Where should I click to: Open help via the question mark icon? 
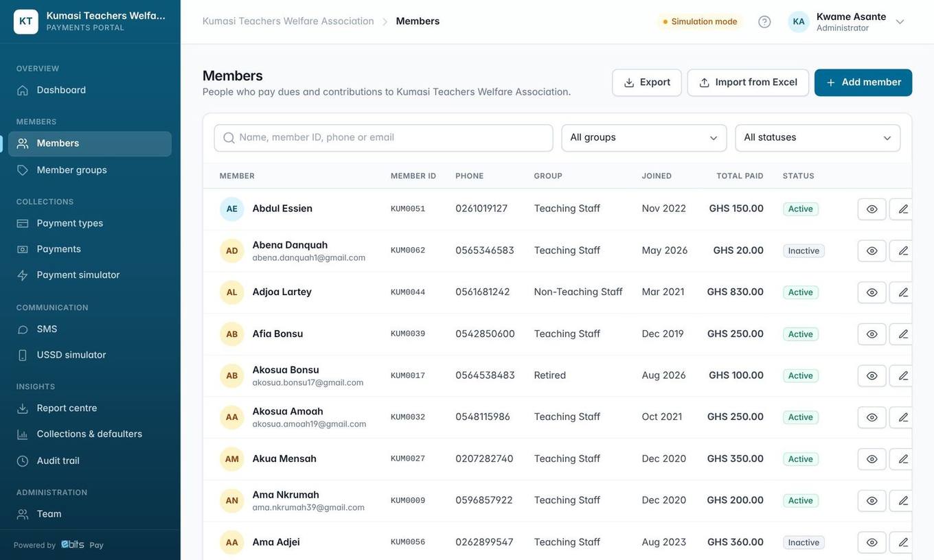[764, 21]
